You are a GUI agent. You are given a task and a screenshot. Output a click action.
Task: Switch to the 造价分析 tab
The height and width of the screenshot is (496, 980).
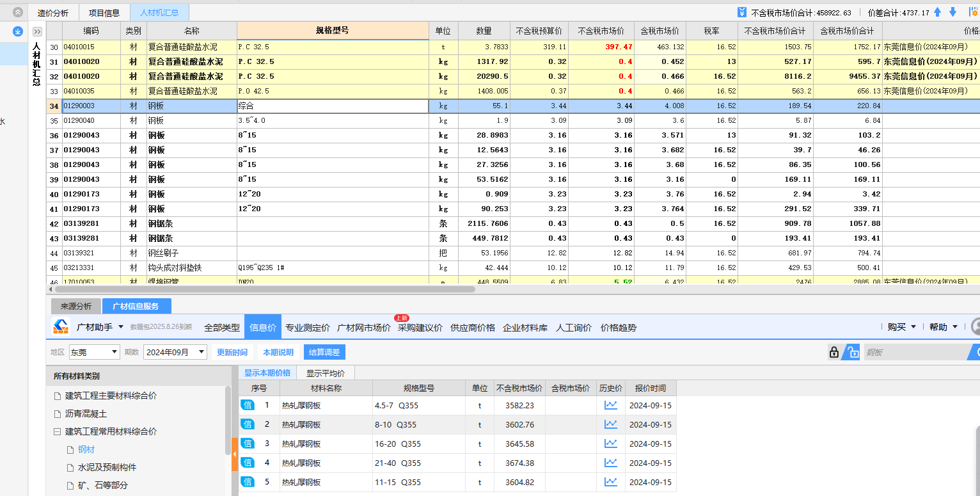coord(53,12)
